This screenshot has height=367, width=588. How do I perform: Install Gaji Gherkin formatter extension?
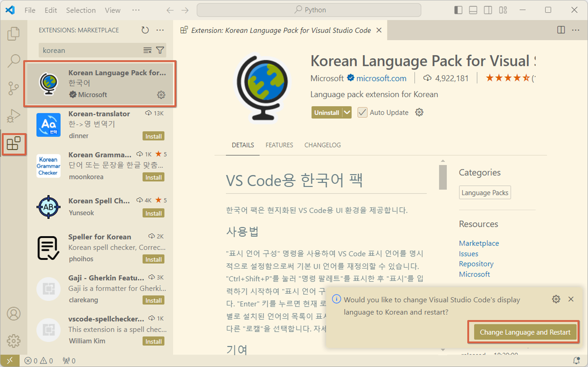pos(153,300)
